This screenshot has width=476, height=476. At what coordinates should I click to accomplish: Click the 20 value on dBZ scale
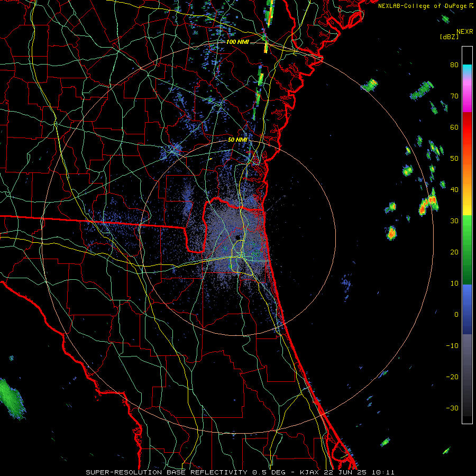tap(454, 252)
